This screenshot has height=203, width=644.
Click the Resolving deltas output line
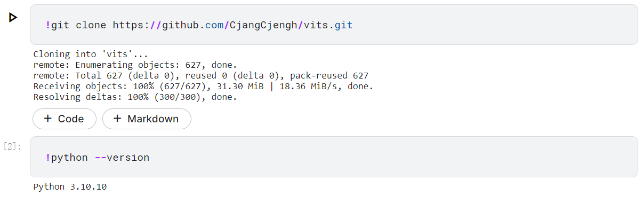pyautogui.click(x=135, y=97)
